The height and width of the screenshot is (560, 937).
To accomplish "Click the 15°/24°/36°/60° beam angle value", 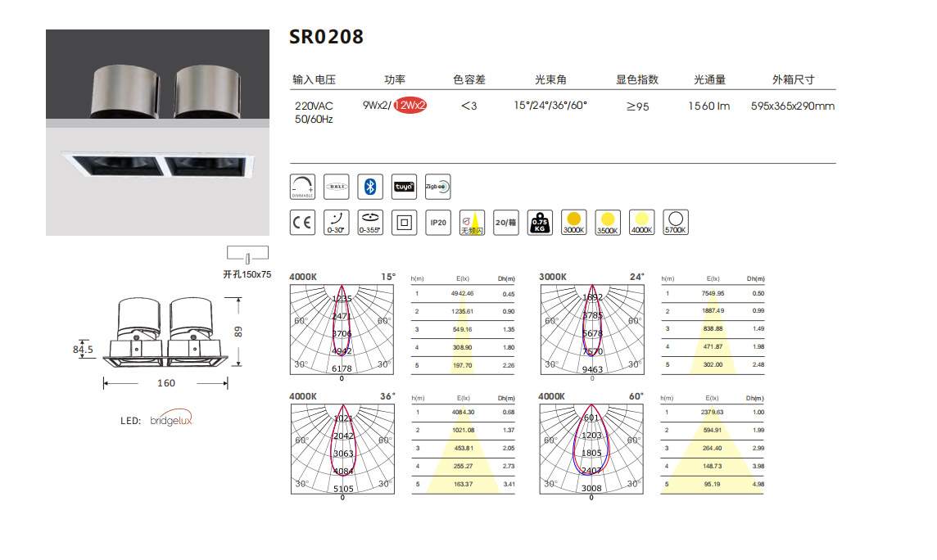I will [550, 105].
